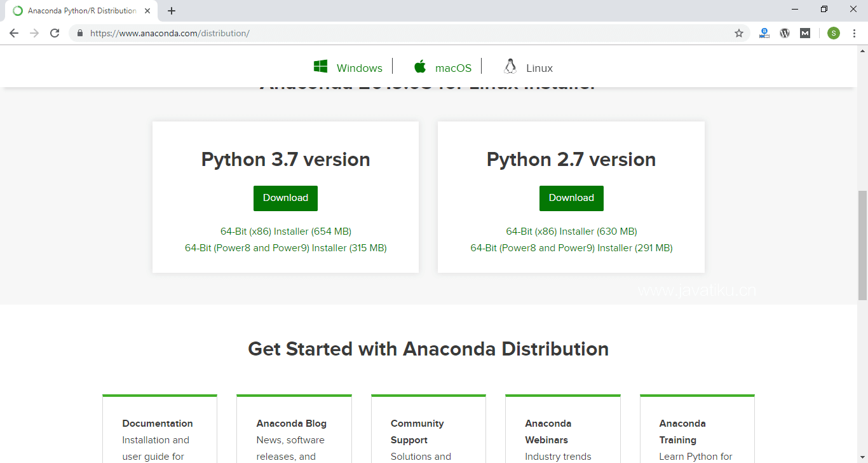
Task: Click the Anaconda favicon in the tab
Action: click(x=18, y=11)
